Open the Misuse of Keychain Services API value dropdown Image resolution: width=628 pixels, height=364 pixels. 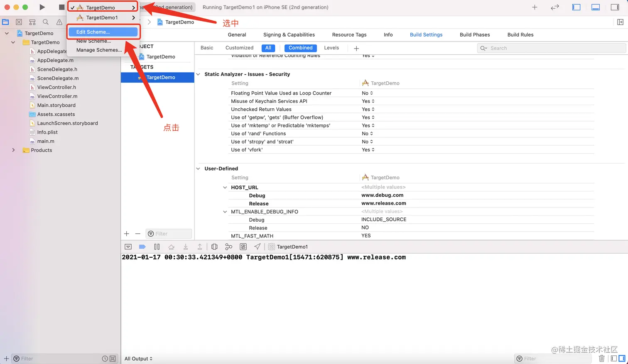tap(368, 101)
